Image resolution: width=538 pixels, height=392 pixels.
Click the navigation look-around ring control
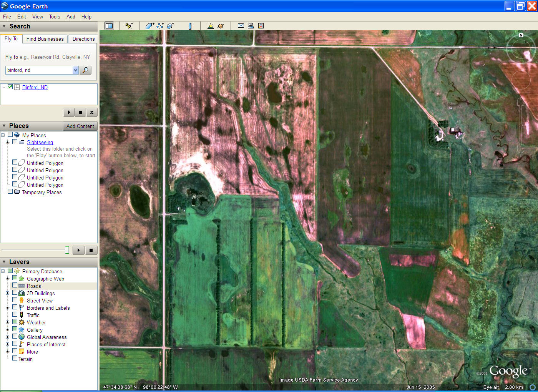point(521,48)
